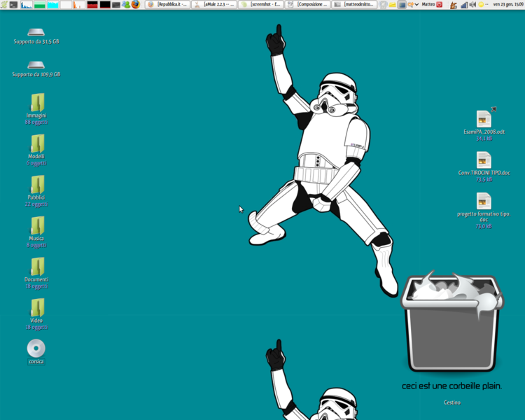Open the blue CPU monitor graph

click(x=27, y=5)
